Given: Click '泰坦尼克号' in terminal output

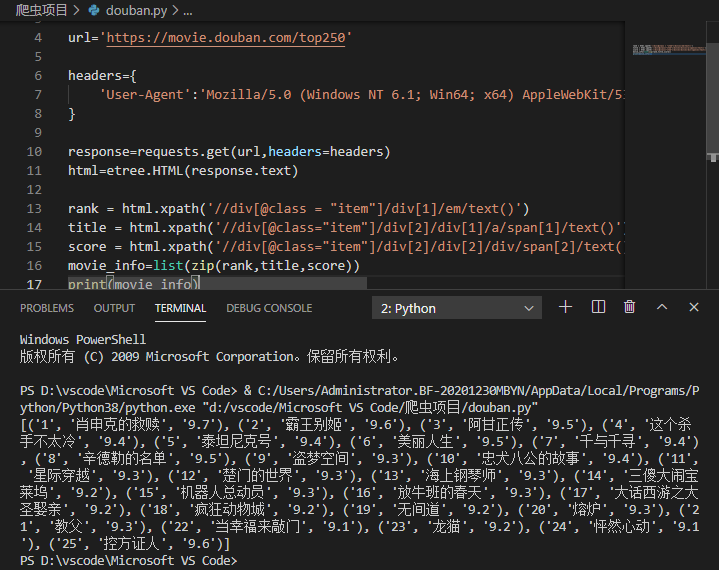Looking at the screenshot, I should click(x=237, y=442).
